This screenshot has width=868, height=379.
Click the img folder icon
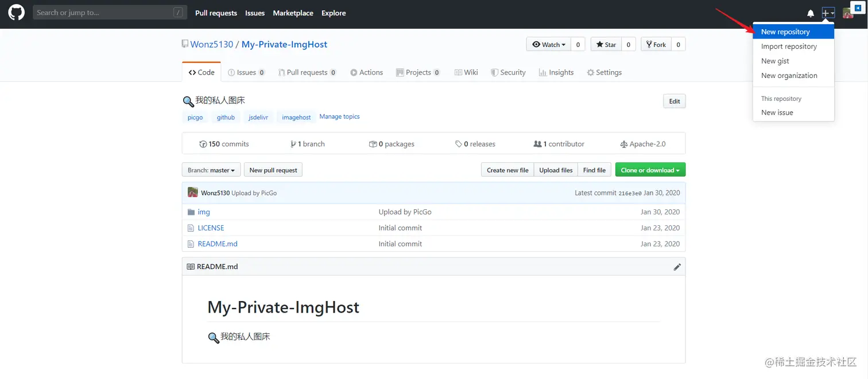(191, 212)
